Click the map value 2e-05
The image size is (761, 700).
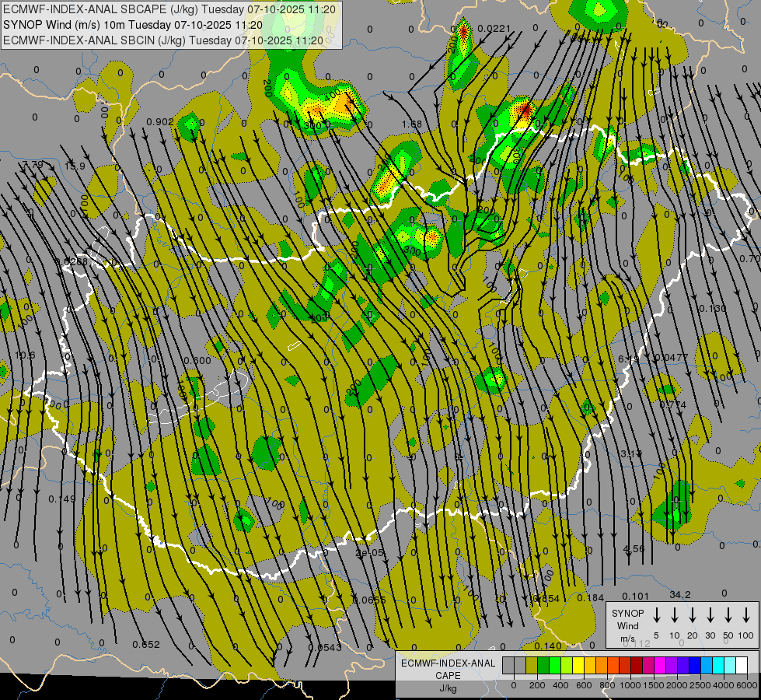click(x=369, y=553)
